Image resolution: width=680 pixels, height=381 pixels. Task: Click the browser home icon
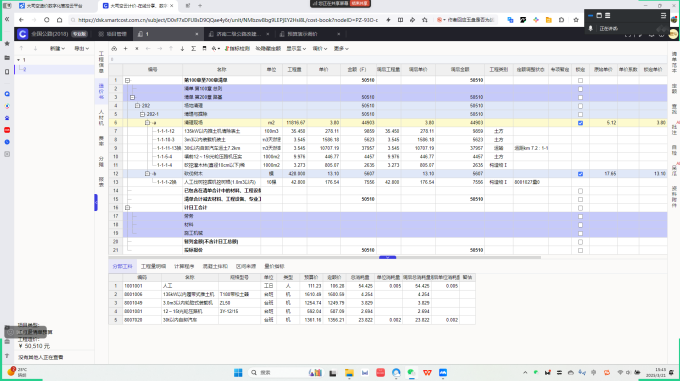coord(59,20)
